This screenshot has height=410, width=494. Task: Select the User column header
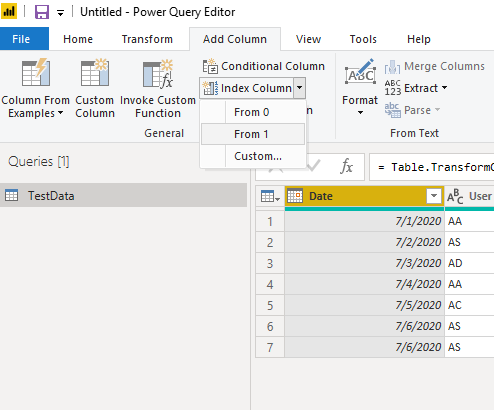point(470,196)
